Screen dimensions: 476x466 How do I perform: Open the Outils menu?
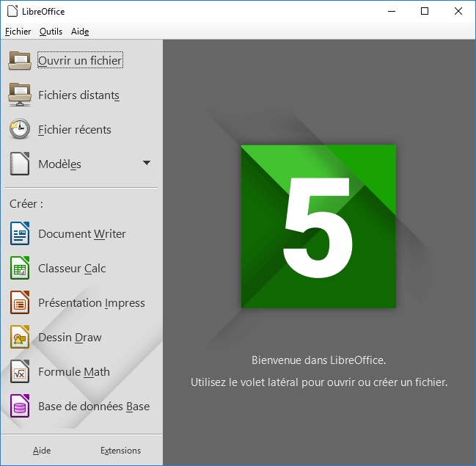click(51, 32)
